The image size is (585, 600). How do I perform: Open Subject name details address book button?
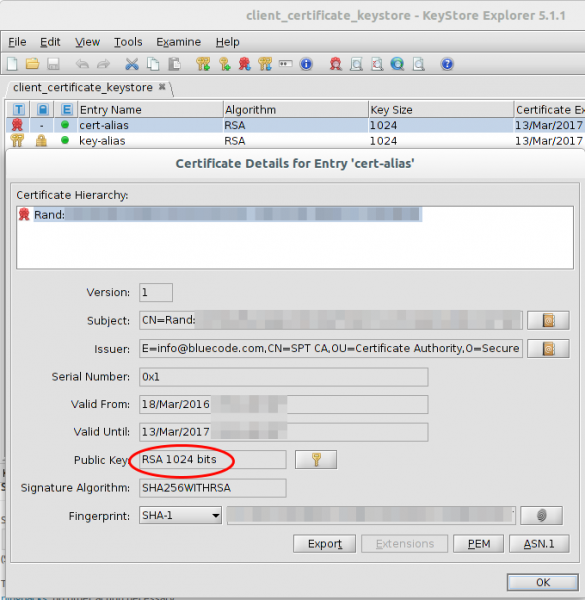point(548,320)
